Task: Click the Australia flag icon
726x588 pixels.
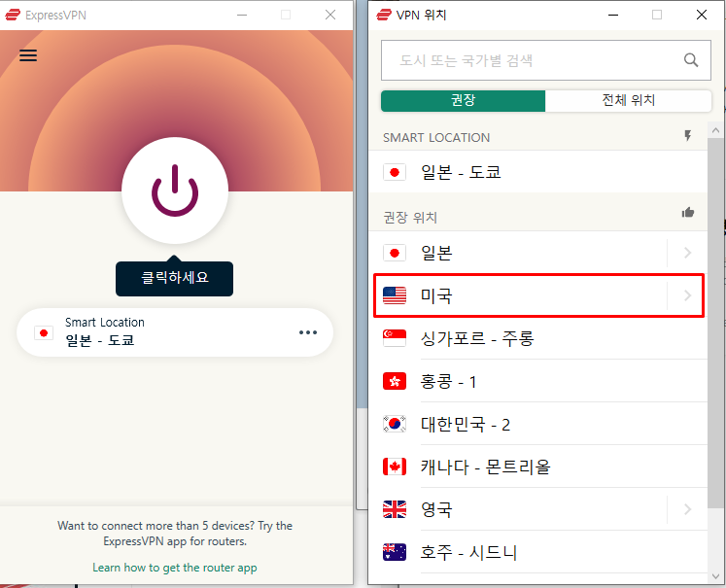Action: (x=395, y=552)
